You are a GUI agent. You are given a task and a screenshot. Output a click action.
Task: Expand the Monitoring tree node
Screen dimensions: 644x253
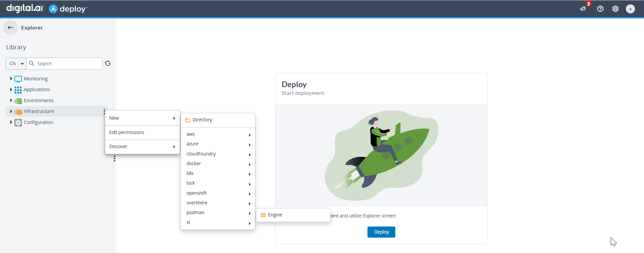[11, 79]
